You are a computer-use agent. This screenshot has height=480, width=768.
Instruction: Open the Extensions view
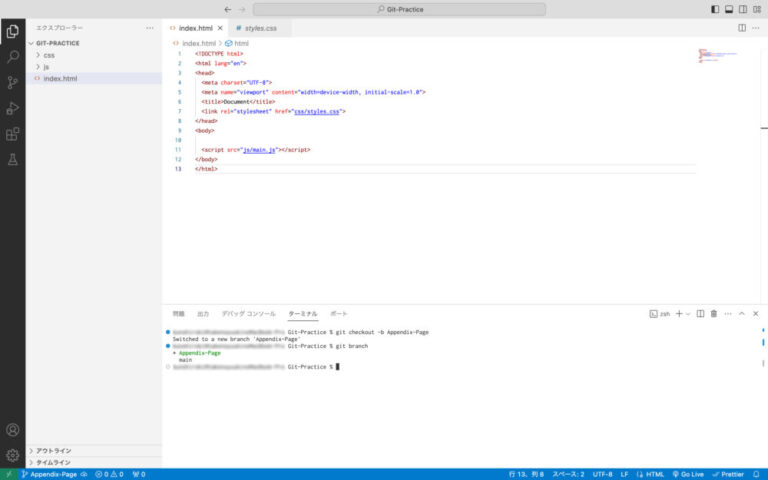[x=13, y=134]
